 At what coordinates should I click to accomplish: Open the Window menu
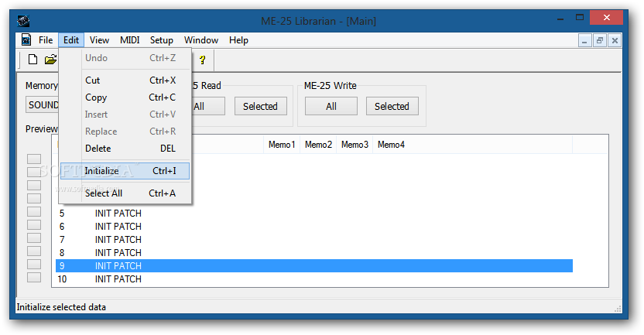(x=201, y=40)
